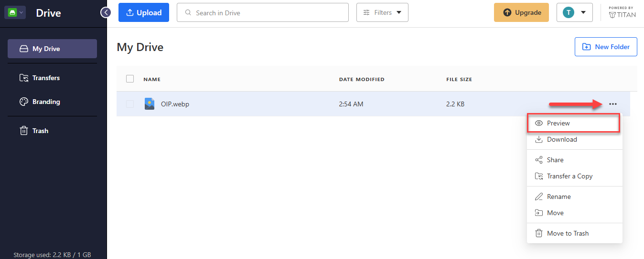Click the 2:54 AM modified time
The width and height of the screenshot is (644, 259).
tap(351, 104)
